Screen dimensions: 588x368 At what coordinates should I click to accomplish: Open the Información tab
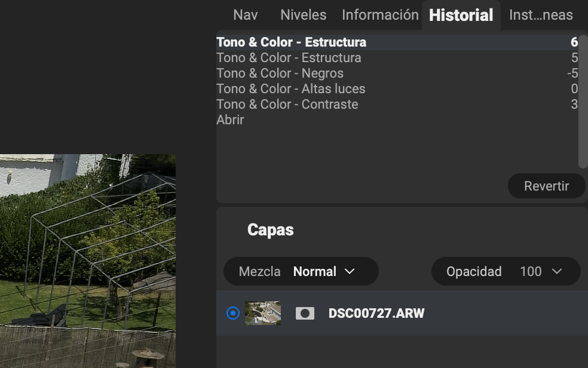[x=380, y=15]
